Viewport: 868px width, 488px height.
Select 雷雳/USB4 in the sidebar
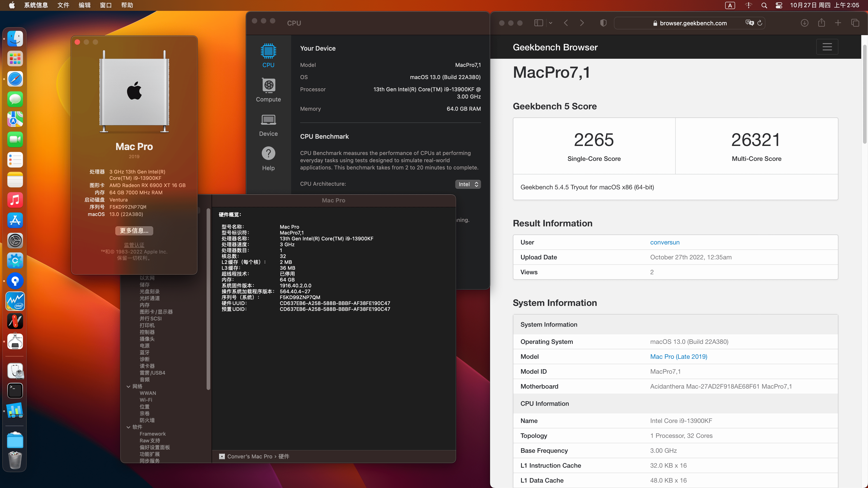click(x=152, y=373)
